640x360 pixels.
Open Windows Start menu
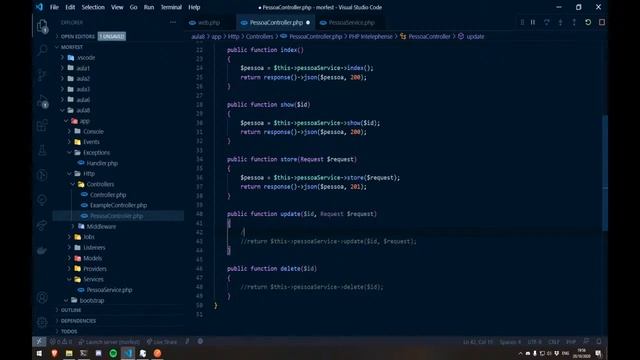coord(39,353)
